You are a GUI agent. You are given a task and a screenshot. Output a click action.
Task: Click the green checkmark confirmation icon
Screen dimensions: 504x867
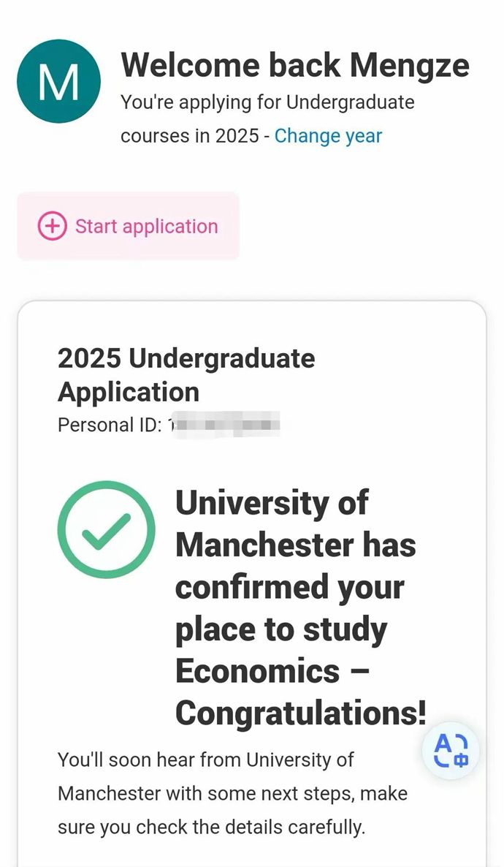pyautogui.click(x=107, y=529)
